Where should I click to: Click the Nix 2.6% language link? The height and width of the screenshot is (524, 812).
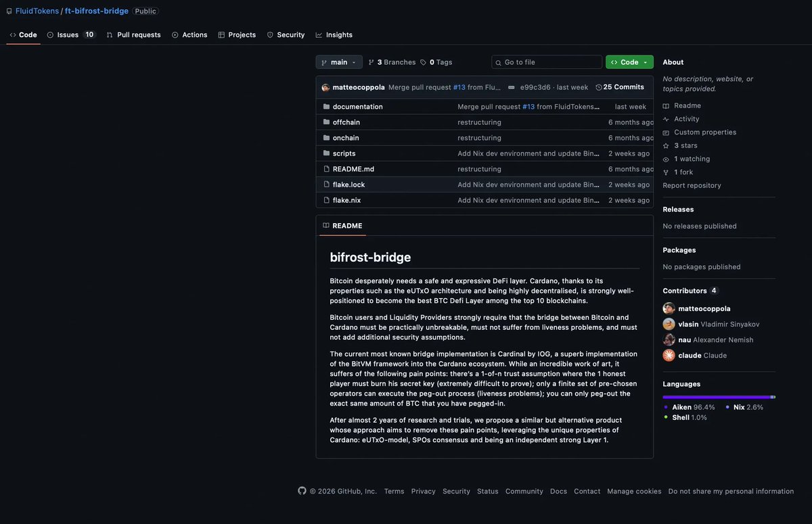click(744, 407)
